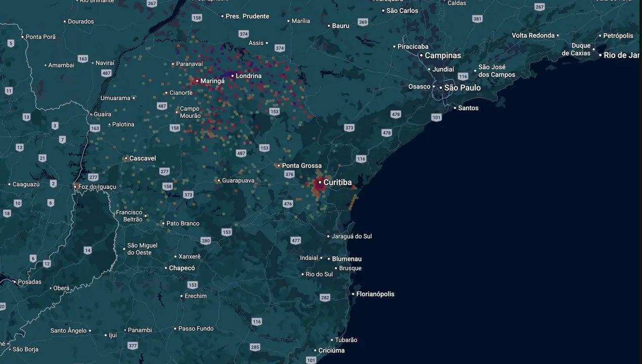
Task: Select the route 282 highway shield
Action: coord(325,298)
